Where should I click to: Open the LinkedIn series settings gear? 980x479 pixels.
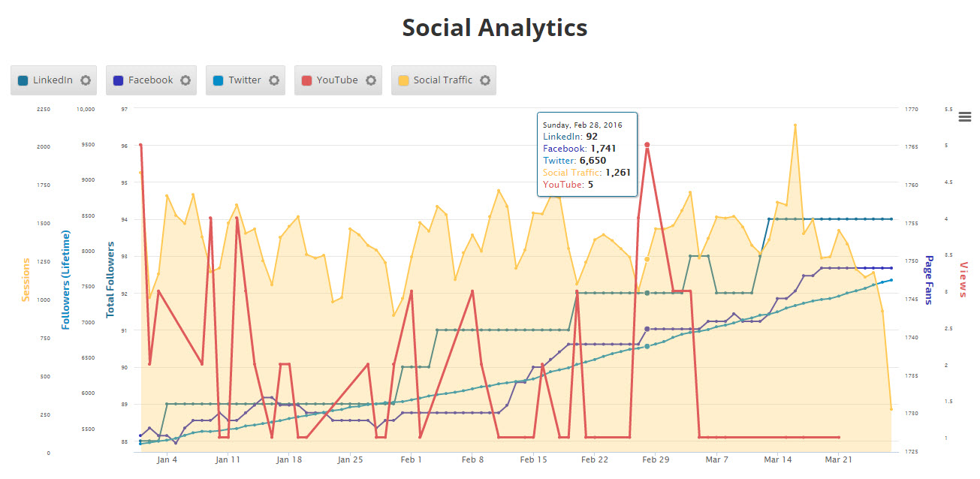85,80
